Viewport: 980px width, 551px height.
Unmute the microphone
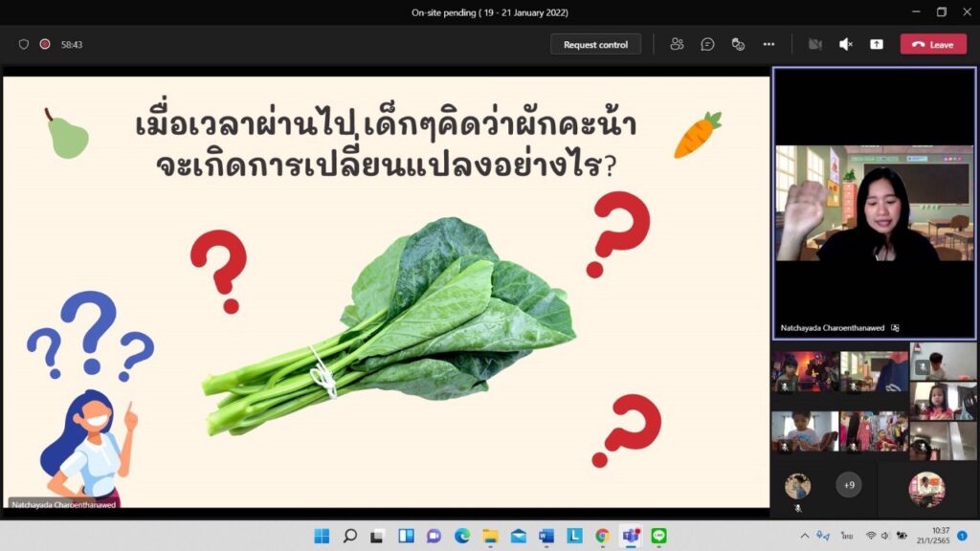(x=846, y=44)
